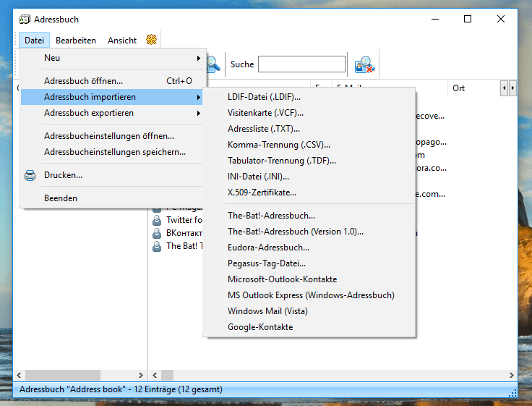The width and height of the screenshot is (532, 406).
Task: Maximize the Adressbuch window
Action: point(468,19)
